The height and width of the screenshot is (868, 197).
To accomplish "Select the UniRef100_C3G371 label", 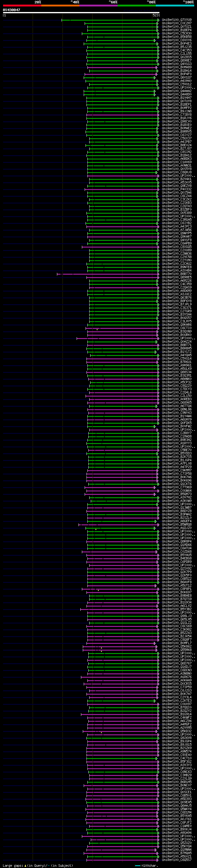I will coord(176,308).
